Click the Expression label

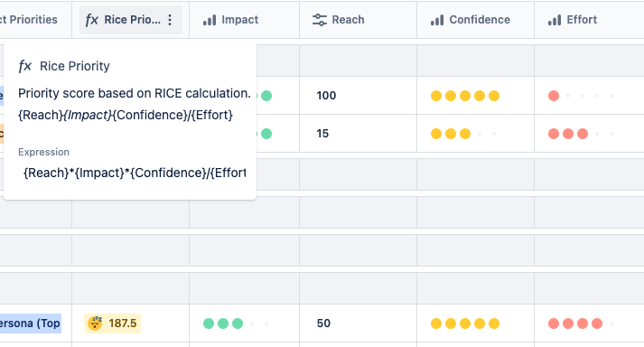[x=43, y=152]
